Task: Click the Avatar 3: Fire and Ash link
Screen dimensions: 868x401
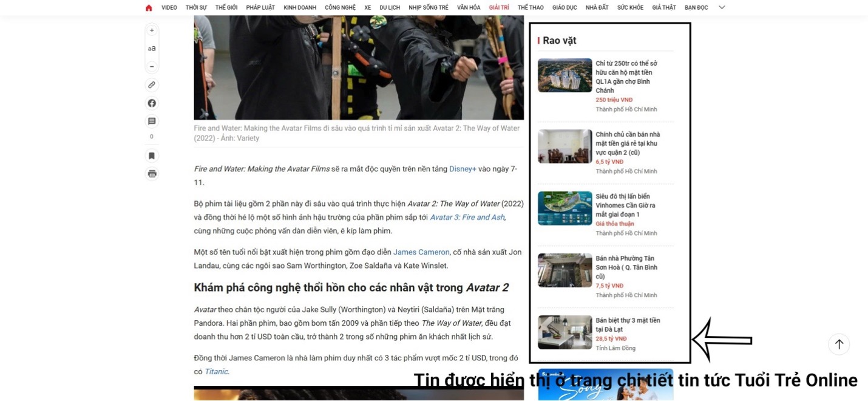Action: [467, 218]
